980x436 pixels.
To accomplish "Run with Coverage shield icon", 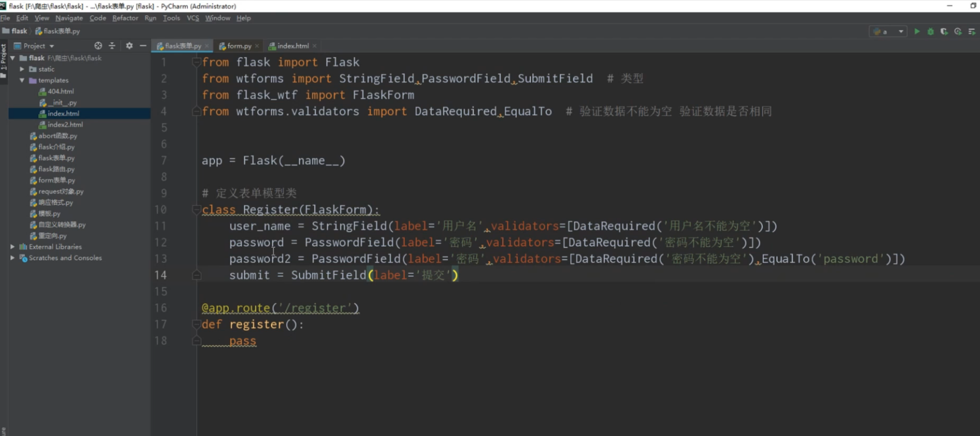I will pyautogui.click(x=944, y=32).
